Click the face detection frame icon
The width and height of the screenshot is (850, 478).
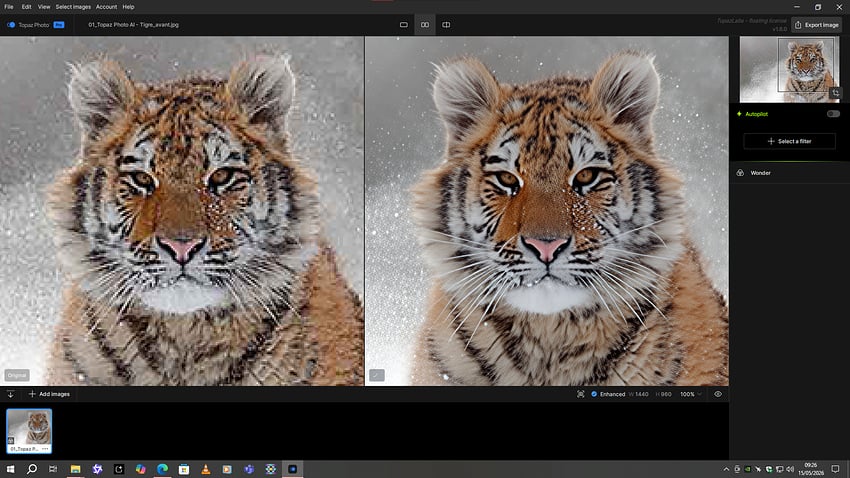point(581,394)
